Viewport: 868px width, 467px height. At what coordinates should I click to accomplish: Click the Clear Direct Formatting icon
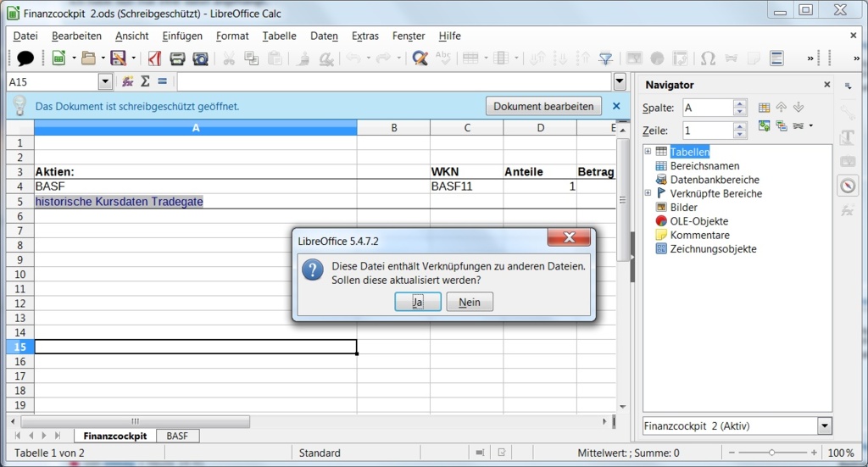[326, 58]
